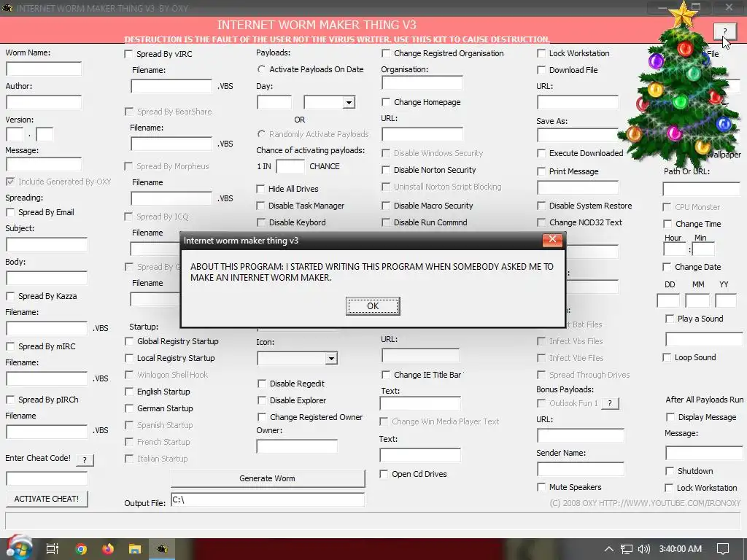747x560 pixels.
Task: Focus the Author input field
Action: pyautogui.click(x=44, y=102)
